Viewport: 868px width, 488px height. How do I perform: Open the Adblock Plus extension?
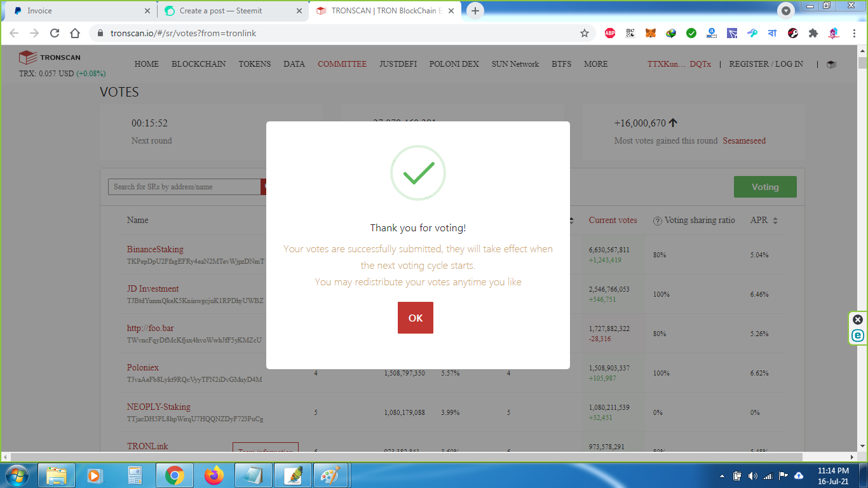[x=610, y=33]
